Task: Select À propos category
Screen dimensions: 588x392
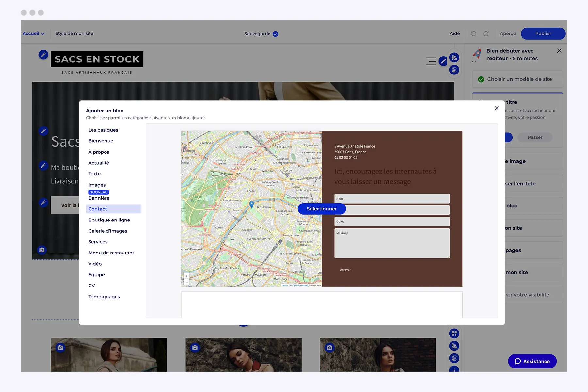Action: pos(99,152)
